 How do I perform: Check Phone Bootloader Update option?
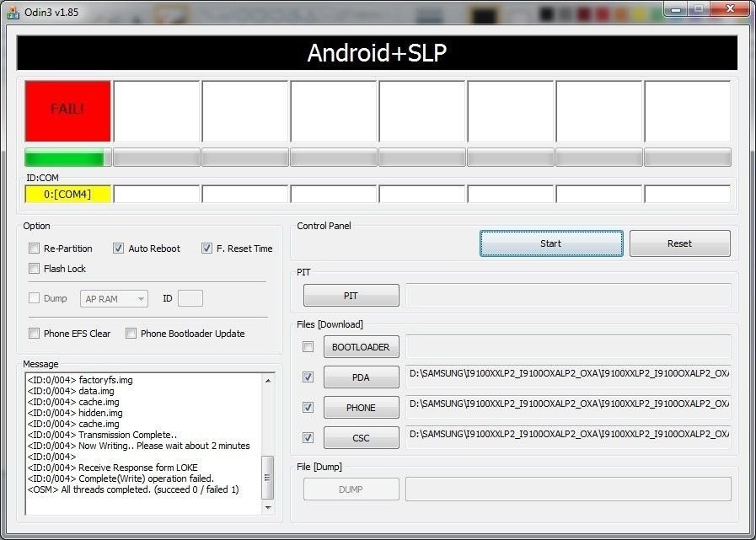(x=131, y=333)
